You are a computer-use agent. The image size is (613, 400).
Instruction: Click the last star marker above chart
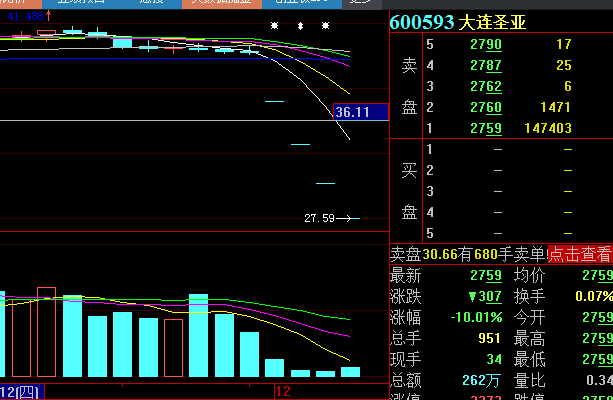325,26
